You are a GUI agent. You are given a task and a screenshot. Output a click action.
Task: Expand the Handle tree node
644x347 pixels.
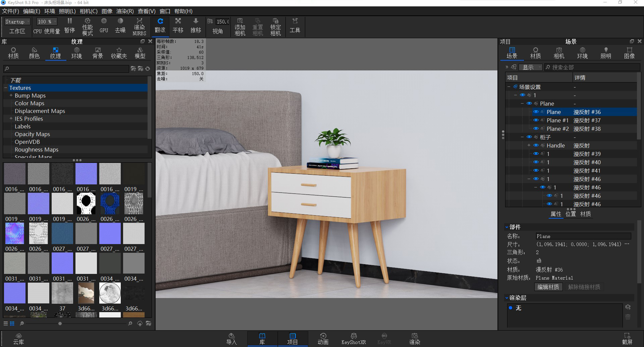tap(529, 146)
